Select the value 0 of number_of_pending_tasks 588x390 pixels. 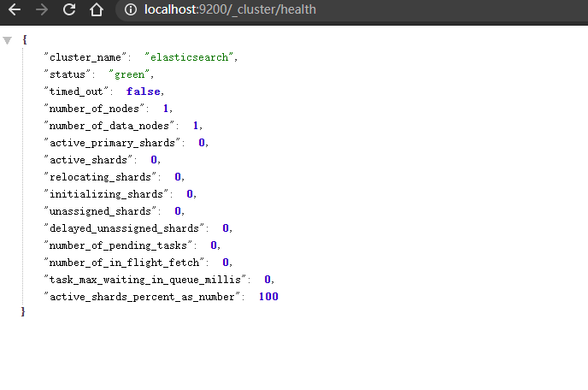pos(214,245)
